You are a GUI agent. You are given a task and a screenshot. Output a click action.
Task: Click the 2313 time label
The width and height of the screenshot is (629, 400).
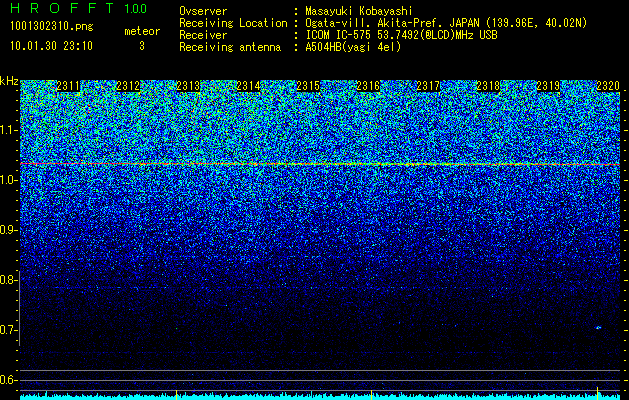(188, 86)
